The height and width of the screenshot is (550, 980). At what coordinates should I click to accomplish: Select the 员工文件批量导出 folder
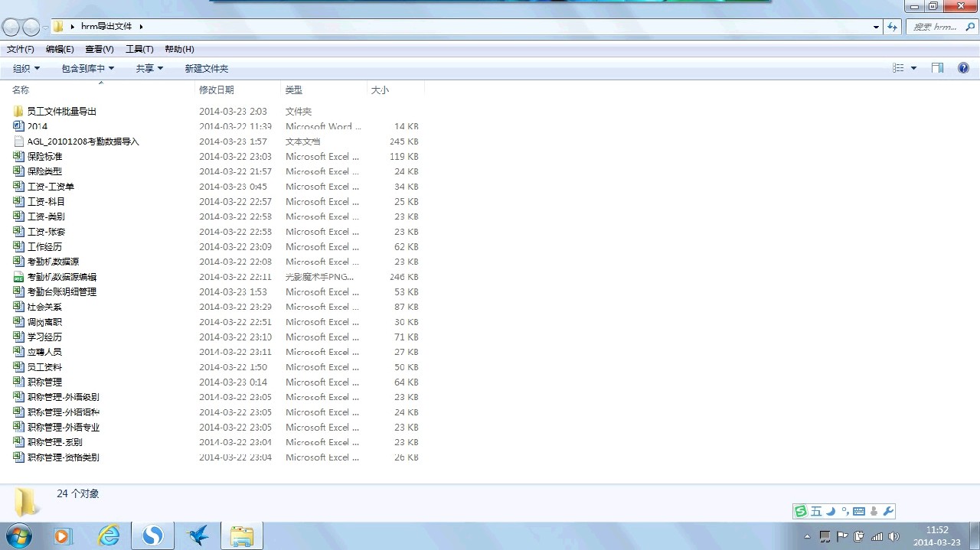click(x=61, y=112)
